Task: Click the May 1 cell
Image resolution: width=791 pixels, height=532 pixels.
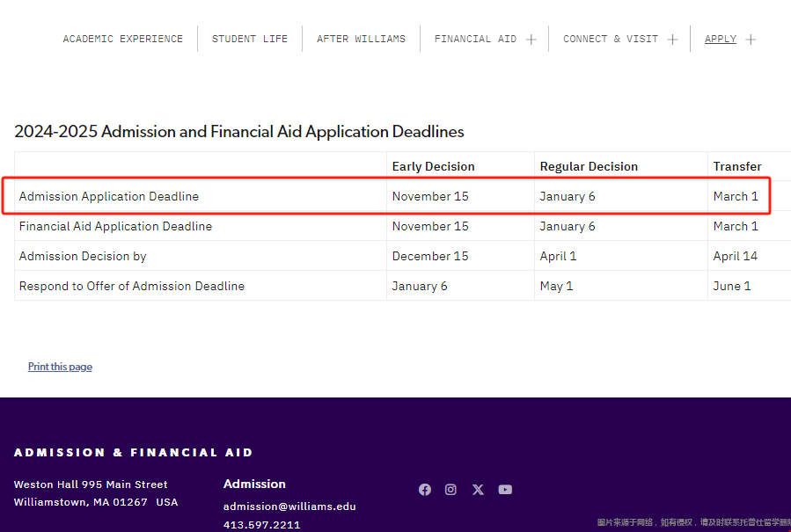Action: point(556,286)
